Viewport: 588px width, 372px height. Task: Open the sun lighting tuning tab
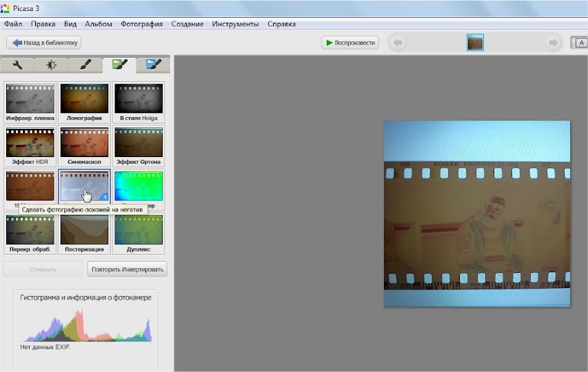click(51, 65)
